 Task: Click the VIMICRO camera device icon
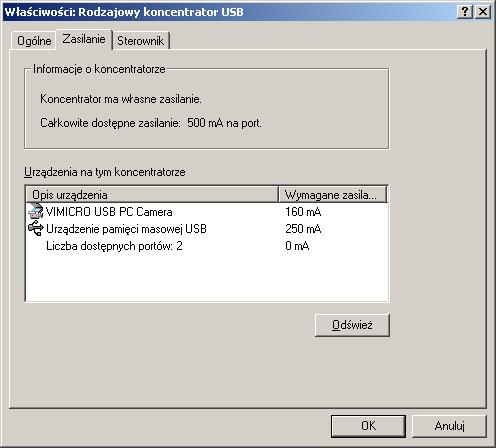[36, 211]
